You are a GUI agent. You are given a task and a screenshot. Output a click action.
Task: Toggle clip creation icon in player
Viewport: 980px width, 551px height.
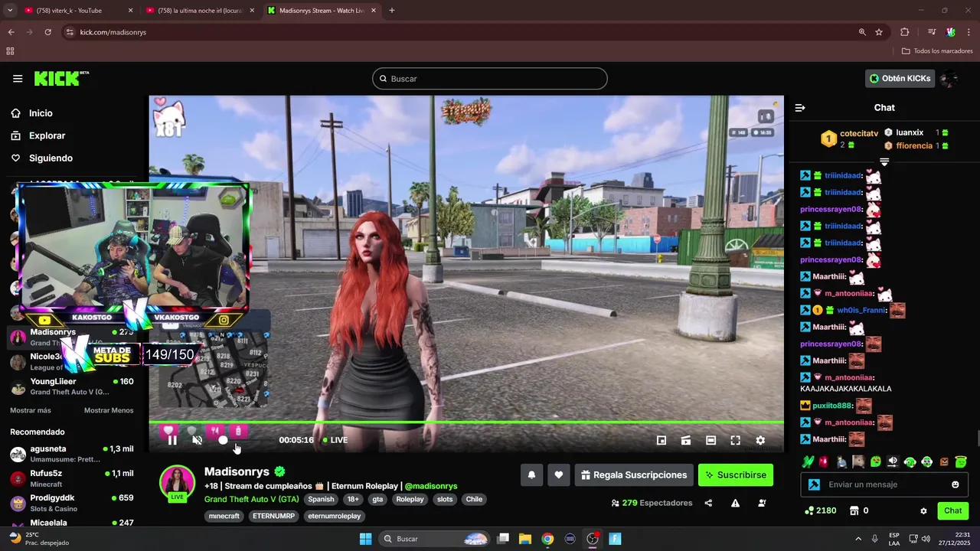pyautogui.click(x=686, y=440)
